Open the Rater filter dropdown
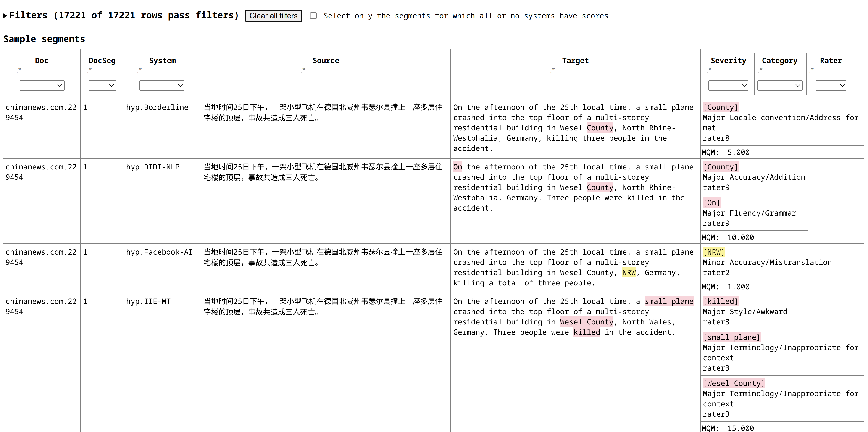Image resolution: width=868 pixels, height=432 pixels. pyautogui.click(x=831, y=85)
